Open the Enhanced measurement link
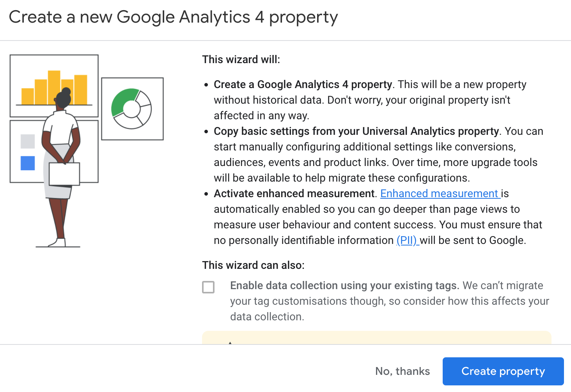The width and height of the screenshot is (571, 392). (440, 194)
